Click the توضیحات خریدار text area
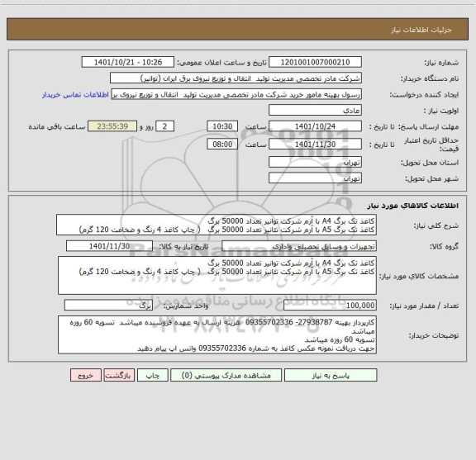The width and height of the screenshot is (476, 460). click(217, 335)
